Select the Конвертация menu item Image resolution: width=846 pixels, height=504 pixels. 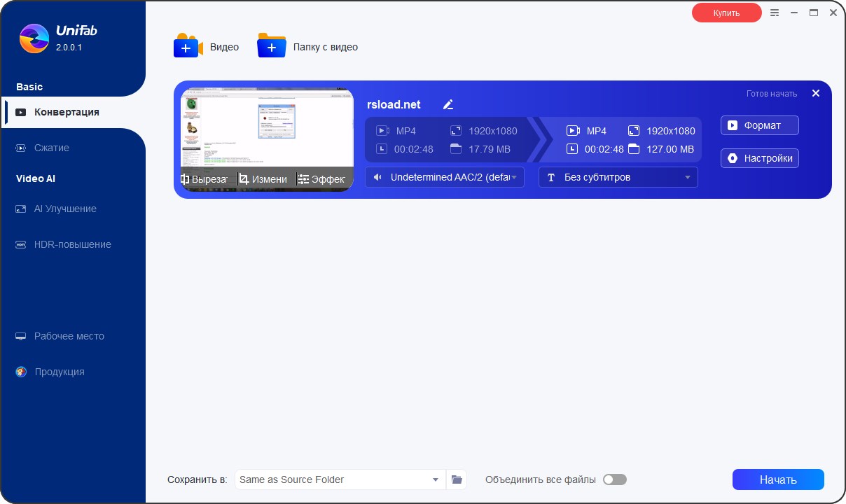[x=68, y=112]
